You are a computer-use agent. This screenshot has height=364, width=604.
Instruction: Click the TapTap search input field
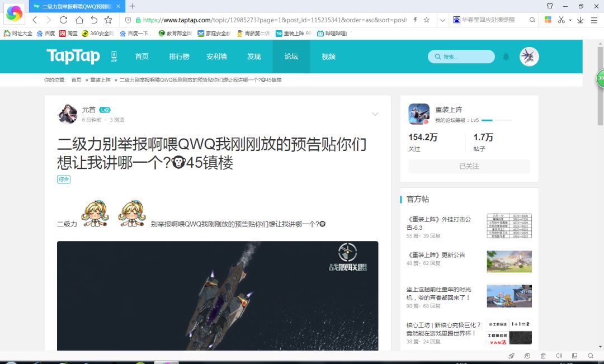[x=461, y=56]
